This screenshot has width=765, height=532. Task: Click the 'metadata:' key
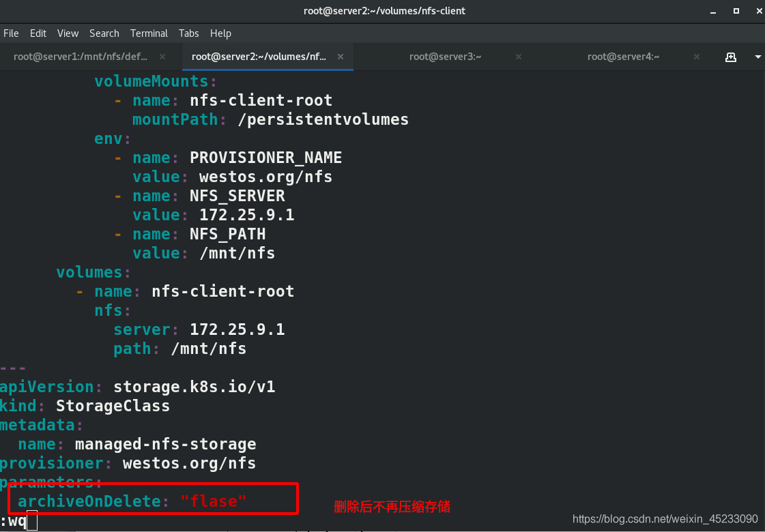coord(42,425)
